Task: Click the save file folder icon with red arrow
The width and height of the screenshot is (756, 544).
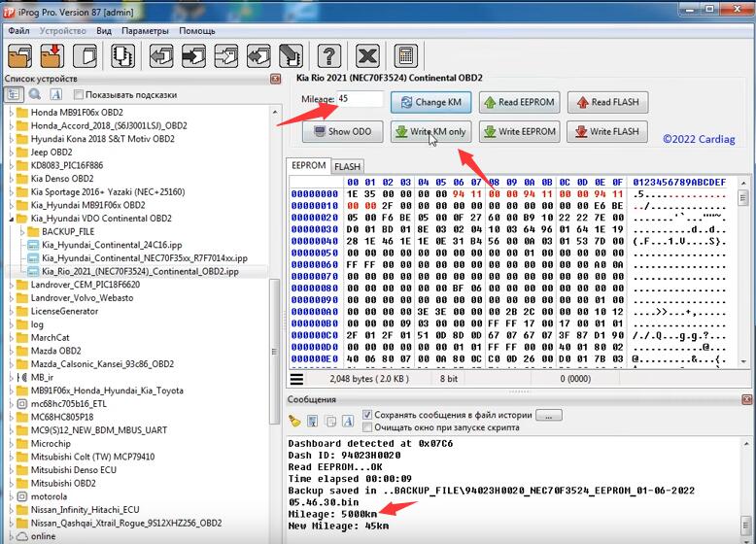Action: pyautogui.click(x=52, y=56)
